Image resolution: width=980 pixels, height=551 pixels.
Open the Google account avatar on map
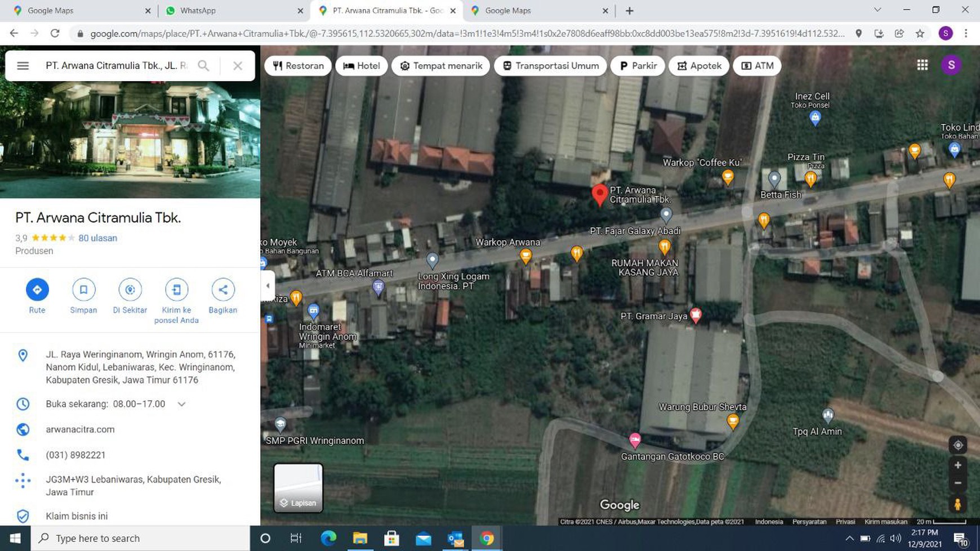tap(951, 65)
